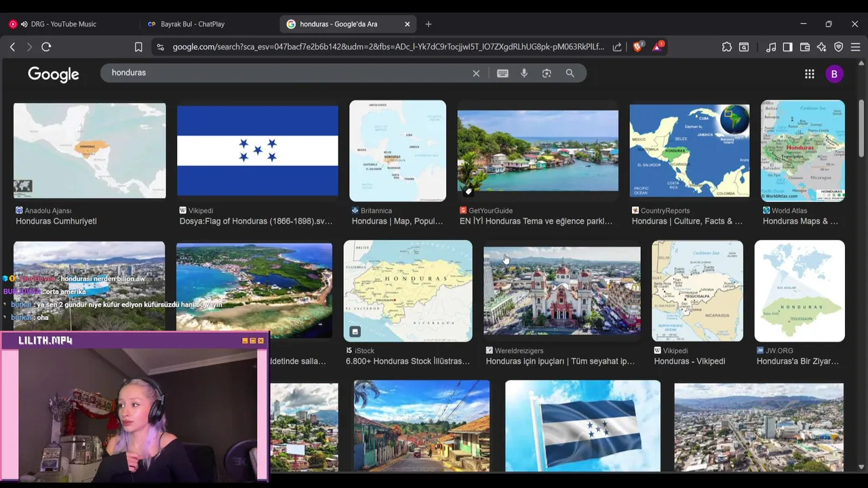Image resolution: width=868 pixels, height=488 pixels.
Task: Open 'Honduras | Culture, Facts &' link
Action: 687,221
